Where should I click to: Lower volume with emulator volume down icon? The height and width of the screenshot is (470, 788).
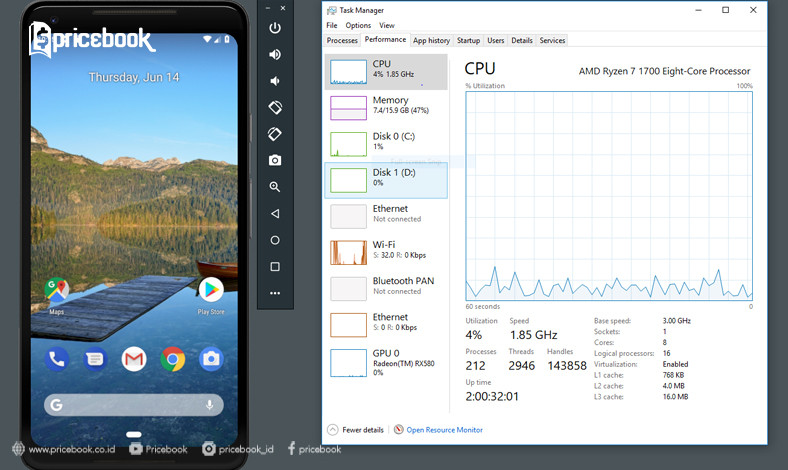click(x=274, y=81)
